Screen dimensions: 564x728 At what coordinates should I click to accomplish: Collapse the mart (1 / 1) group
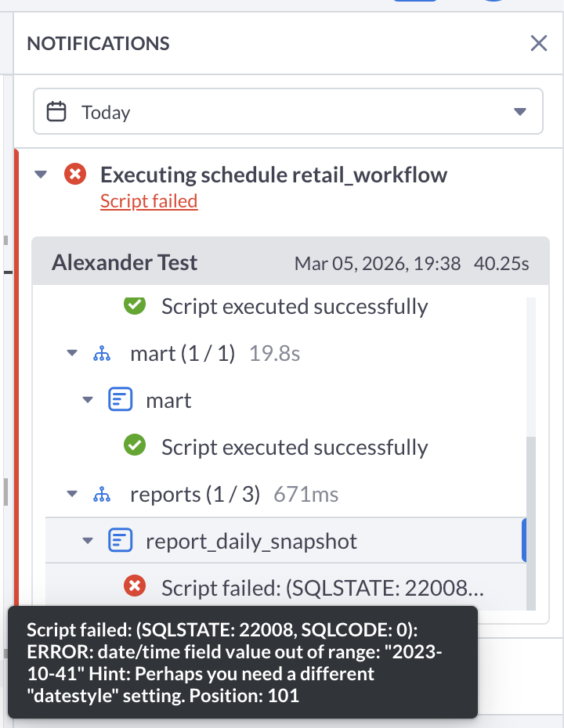(72, 354)
